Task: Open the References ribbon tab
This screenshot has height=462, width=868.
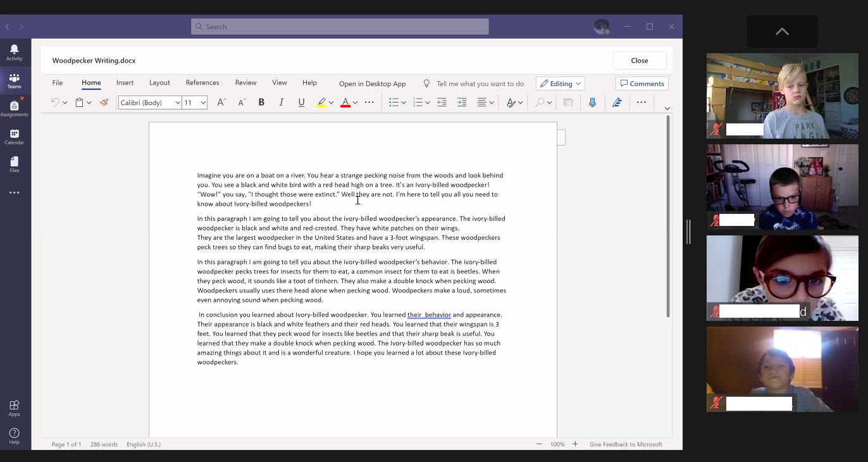Action: point(202,83)
